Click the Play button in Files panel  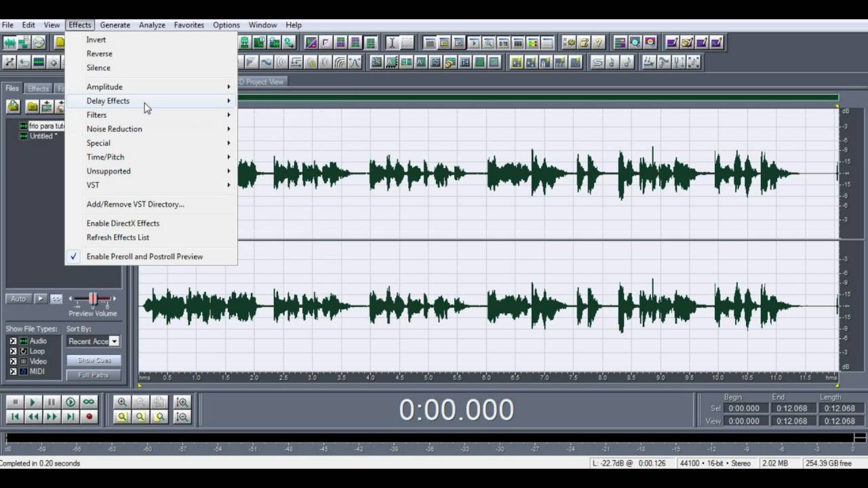pyautogui.click(x=41, y=299)
